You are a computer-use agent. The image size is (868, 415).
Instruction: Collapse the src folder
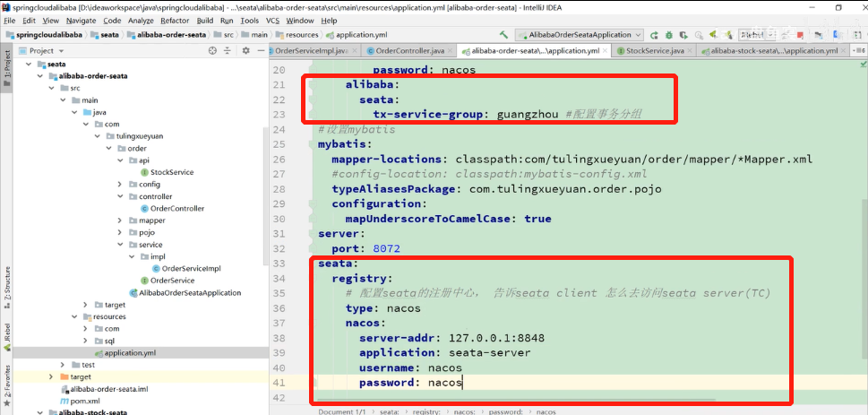[x=52, y=88]
